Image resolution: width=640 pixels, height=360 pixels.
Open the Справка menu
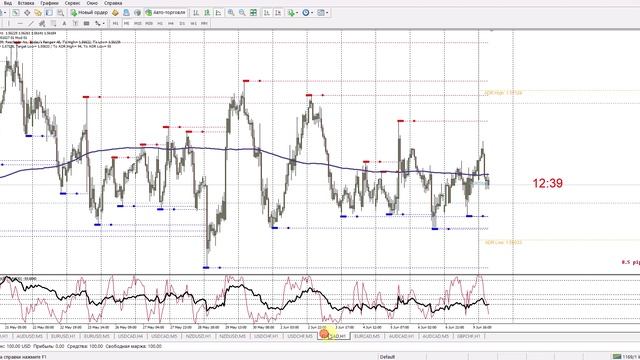pos(113,3)
